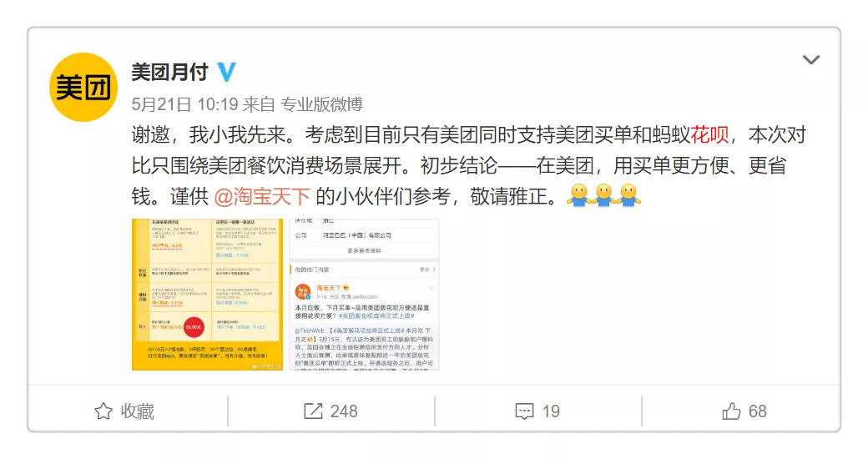Click the like count 68
Screen dimensions: 868x459
[x=757, y=411]
